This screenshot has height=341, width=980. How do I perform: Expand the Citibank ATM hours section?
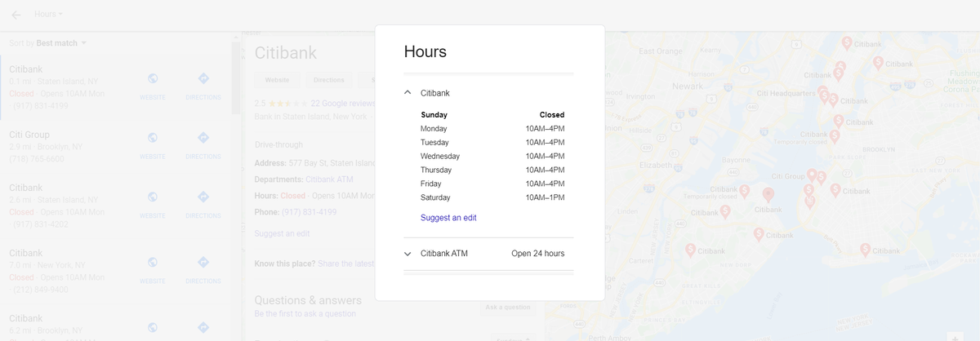click(x=408, y=254)
